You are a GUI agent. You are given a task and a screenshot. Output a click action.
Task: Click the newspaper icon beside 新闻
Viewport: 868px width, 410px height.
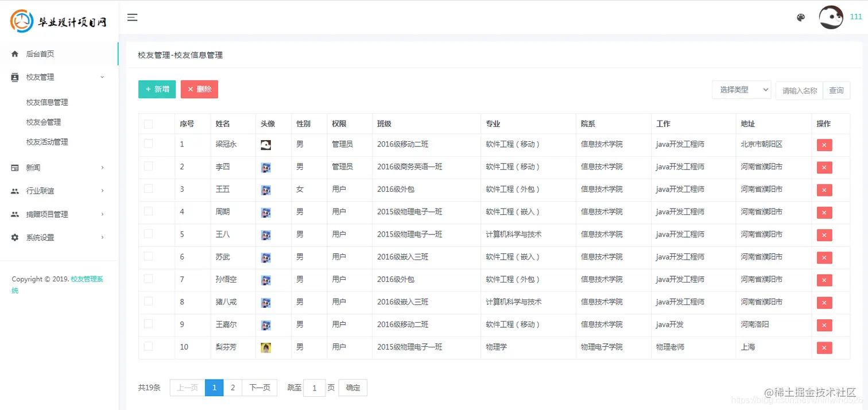pyautogui.click(x=15, y=168)
